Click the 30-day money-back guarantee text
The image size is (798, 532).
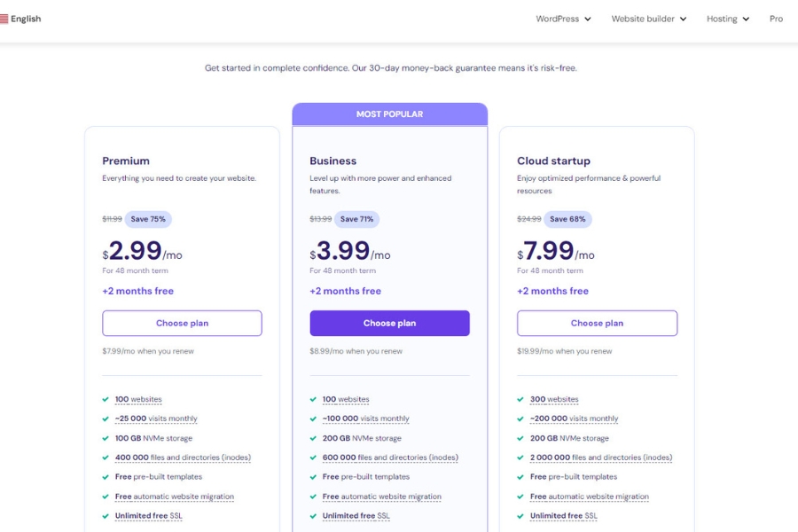click(x=391, y=68)
